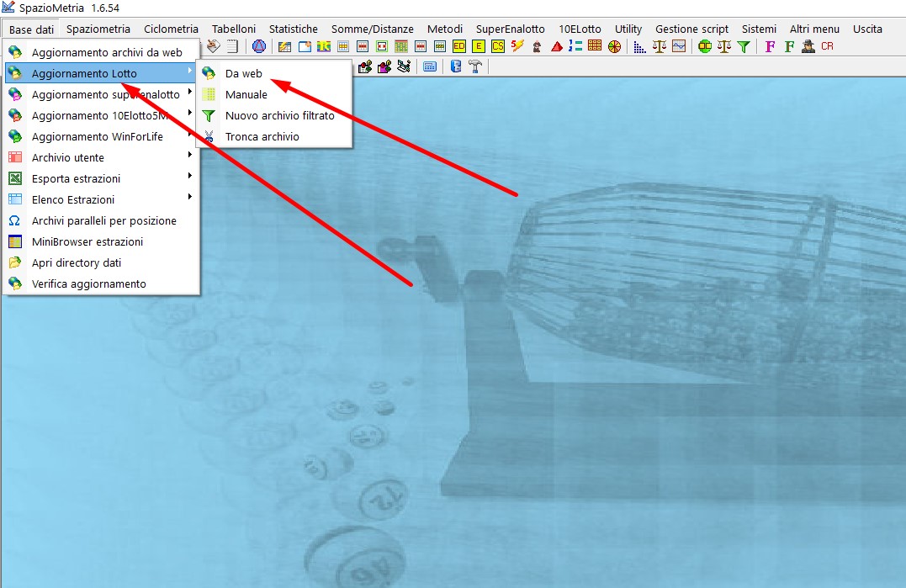Open MiniBrowser estrazioni

(101, 242)
